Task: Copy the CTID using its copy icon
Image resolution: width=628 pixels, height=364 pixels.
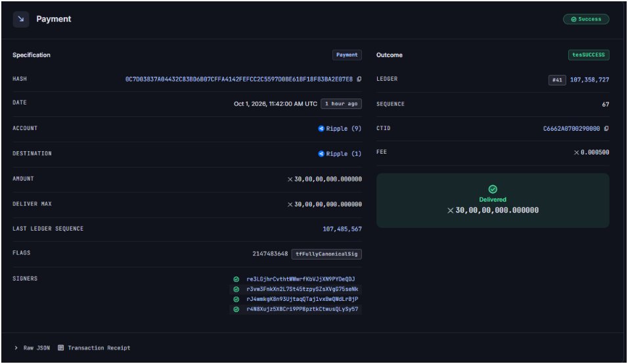Action: coord(606,129)
